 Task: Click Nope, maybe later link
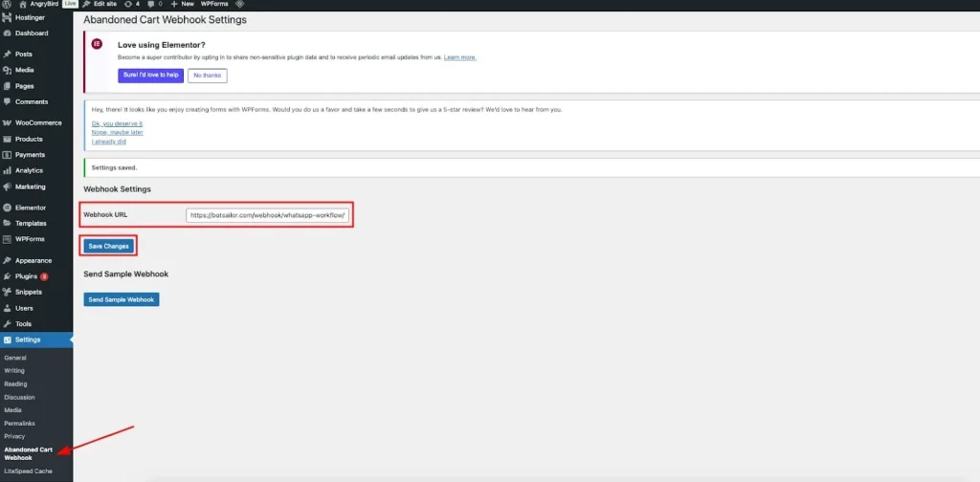tap(117, 132)
